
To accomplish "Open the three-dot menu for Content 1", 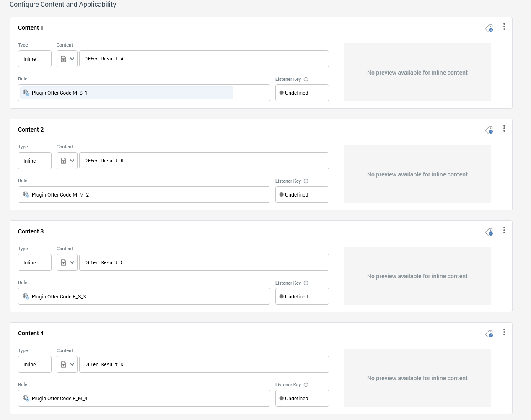I will coord(504,27).
